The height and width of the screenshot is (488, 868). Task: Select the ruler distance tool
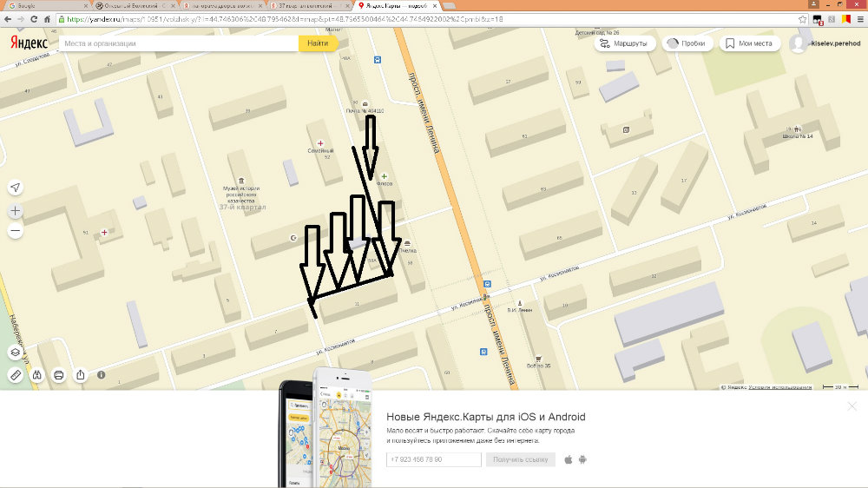16,375
